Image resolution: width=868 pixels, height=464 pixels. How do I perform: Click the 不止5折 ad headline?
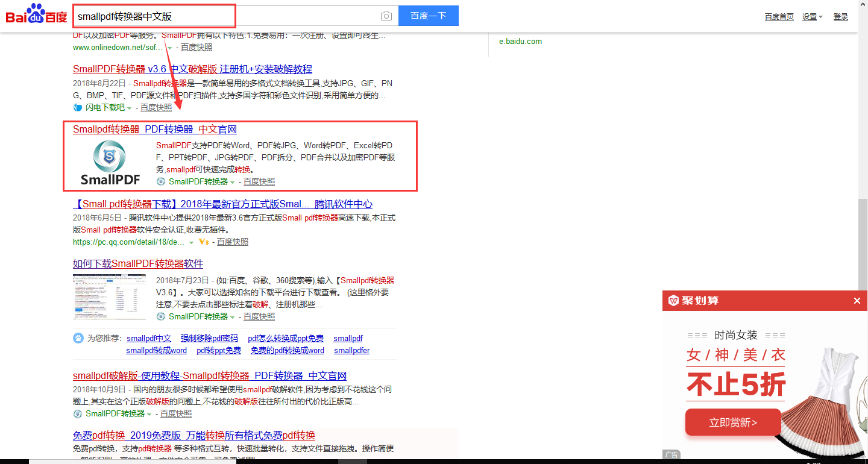point(736,384)
